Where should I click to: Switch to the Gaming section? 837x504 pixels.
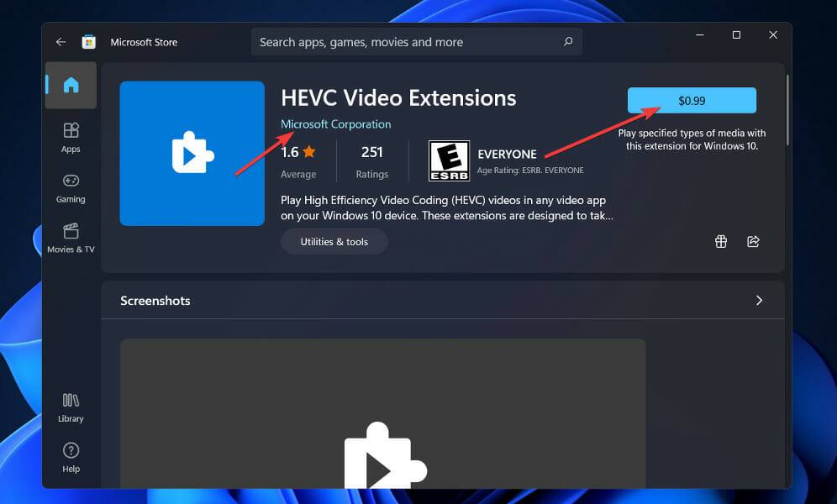[71, 188]
